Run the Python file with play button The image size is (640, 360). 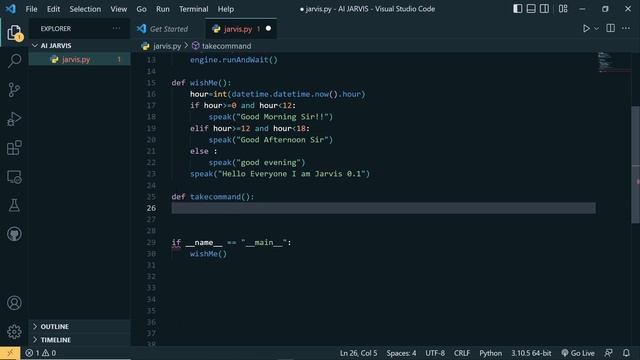click(x=586, y=29)
